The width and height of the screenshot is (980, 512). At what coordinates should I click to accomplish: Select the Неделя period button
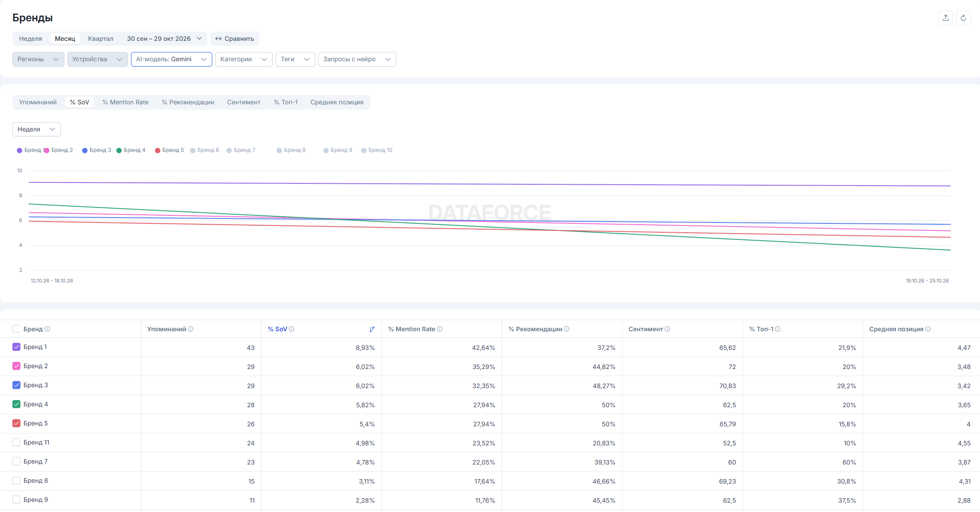tap(31, 39)
